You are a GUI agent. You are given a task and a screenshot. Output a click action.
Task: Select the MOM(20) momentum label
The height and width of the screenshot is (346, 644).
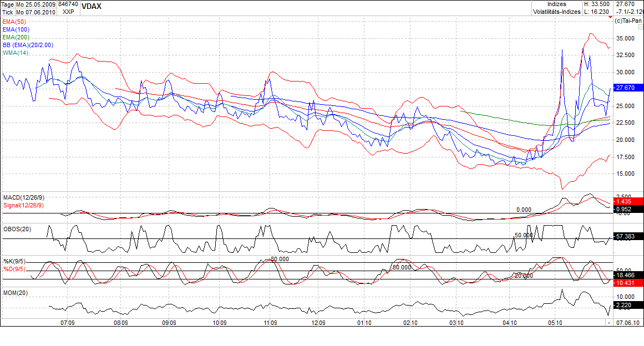click(x=15, y=293)
